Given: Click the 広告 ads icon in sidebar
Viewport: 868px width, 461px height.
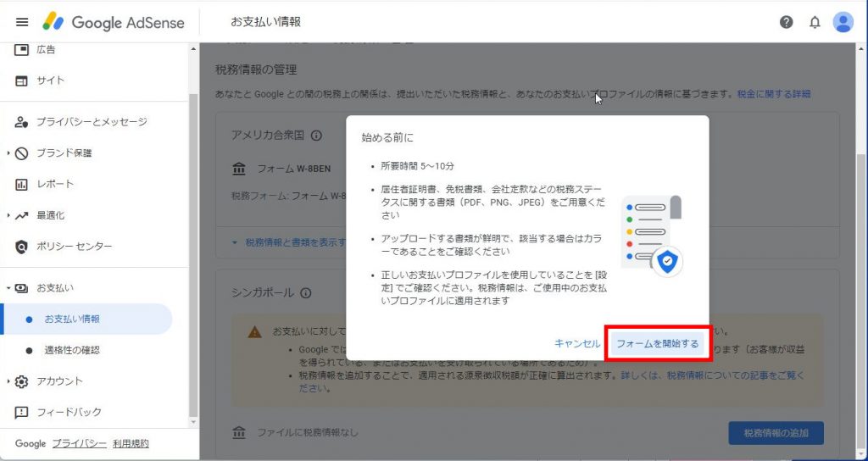Looking at the screenshot, I should (x=21, y=50).
